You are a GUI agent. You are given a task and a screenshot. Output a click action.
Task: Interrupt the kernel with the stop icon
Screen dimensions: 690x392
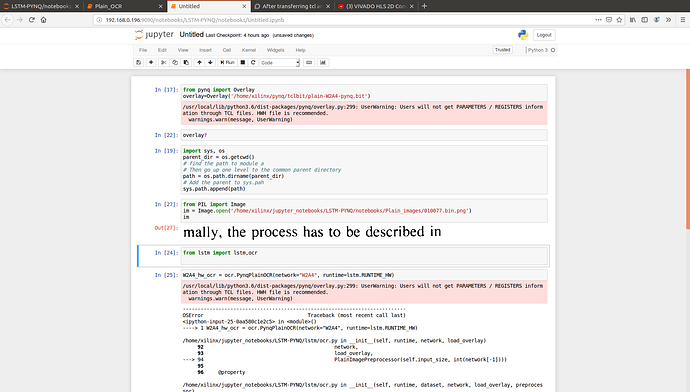pos(242,62)
